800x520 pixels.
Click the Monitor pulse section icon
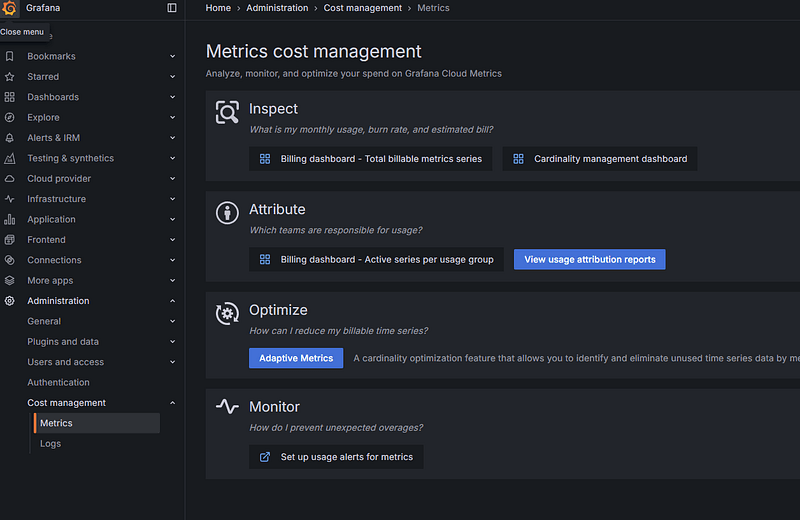(227, 407)
